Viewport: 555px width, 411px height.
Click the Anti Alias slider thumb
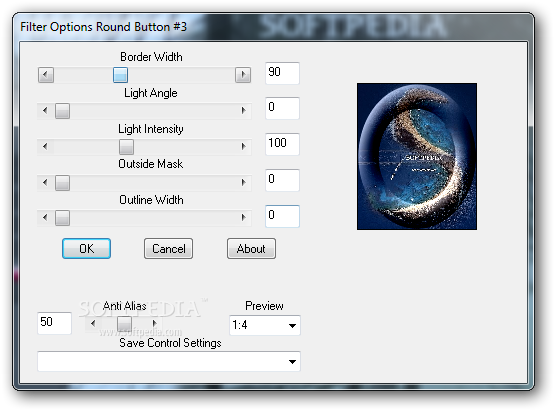(x=125, y=323)
